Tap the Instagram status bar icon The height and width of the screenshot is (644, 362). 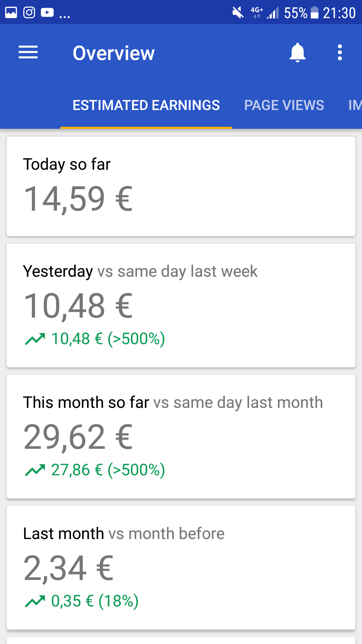pos(29,13)
